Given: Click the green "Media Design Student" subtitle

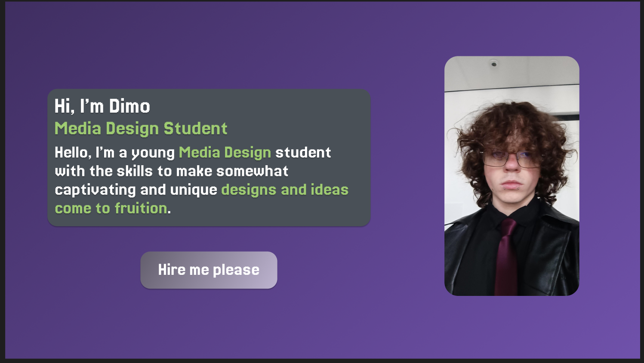Looking at the screenshot, I should coord(141,128).
